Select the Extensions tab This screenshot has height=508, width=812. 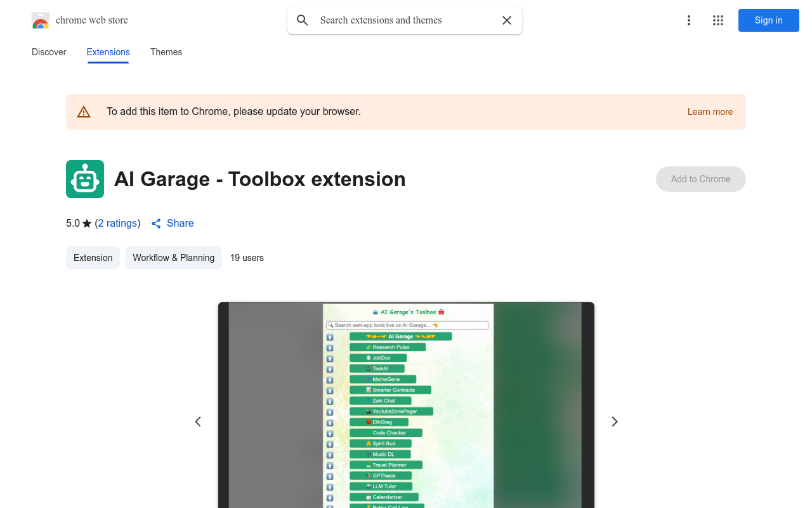[108, 52]
